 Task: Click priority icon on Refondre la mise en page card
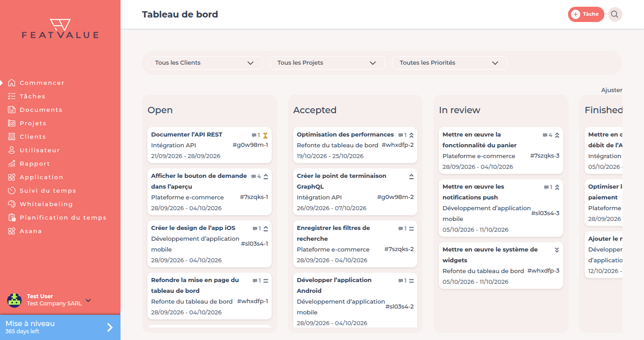[266, 281]
